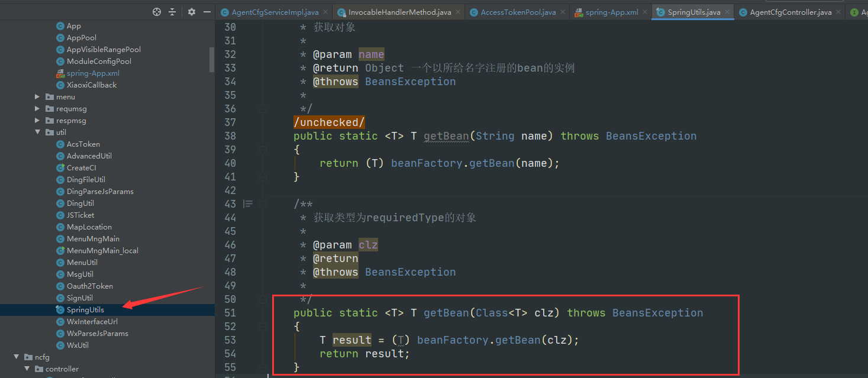Click project tree vertical scrollbar
This screenshot has height=378, width=868.
click(x=212, y=60)
